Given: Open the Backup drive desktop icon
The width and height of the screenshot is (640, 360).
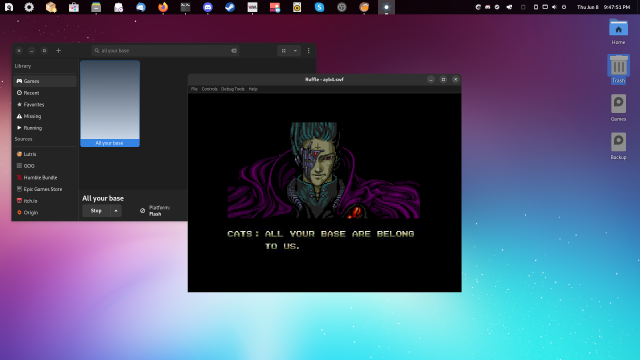Looking at the screenshot, I should click(618, 146).
